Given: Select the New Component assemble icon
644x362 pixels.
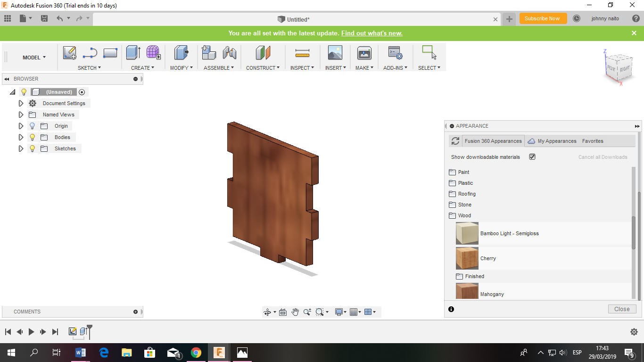Looking at the screenshot, I should 209,52.
